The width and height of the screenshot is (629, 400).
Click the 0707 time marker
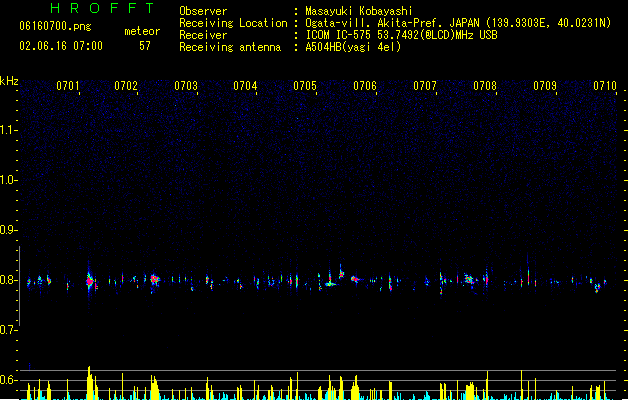pyautogui.click(x=425, y=86)
